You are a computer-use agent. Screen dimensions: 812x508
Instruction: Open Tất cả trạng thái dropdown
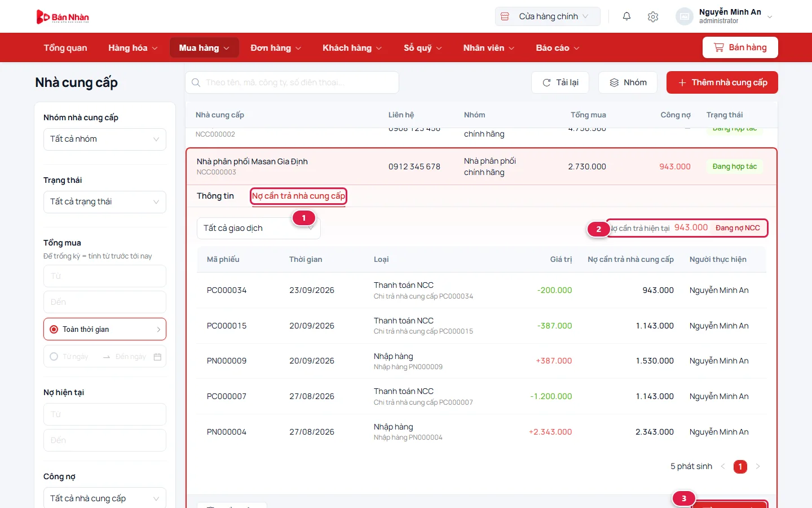tap(105, 202)
